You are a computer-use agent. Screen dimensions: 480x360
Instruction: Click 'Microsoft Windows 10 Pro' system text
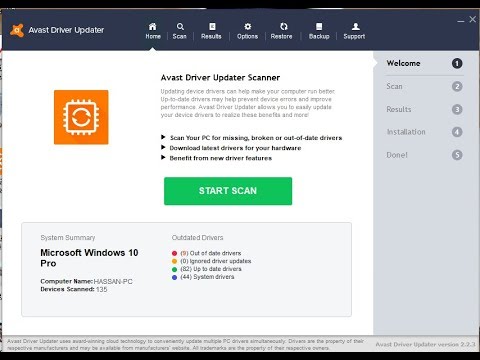[89, 258]
